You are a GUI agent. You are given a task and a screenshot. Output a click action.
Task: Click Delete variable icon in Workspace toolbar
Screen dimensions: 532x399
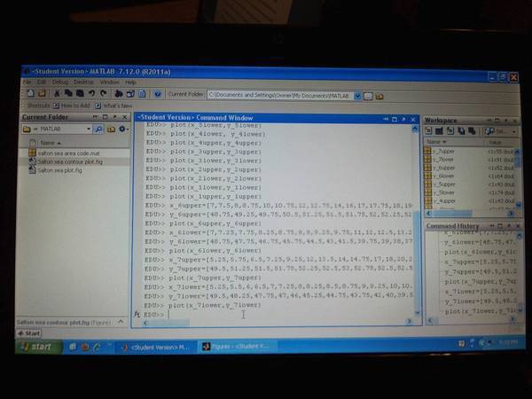coord(472,131)
